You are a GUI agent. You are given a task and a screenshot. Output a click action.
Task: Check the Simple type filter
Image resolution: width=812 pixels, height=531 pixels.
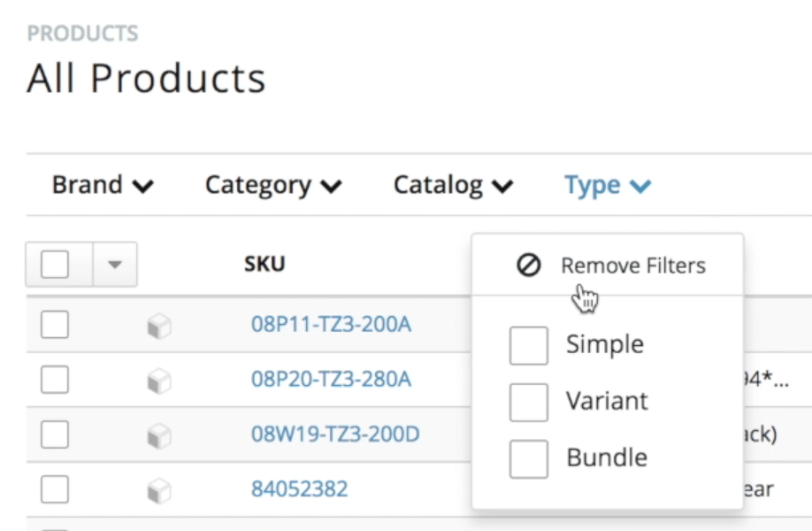tap(528, 345)
